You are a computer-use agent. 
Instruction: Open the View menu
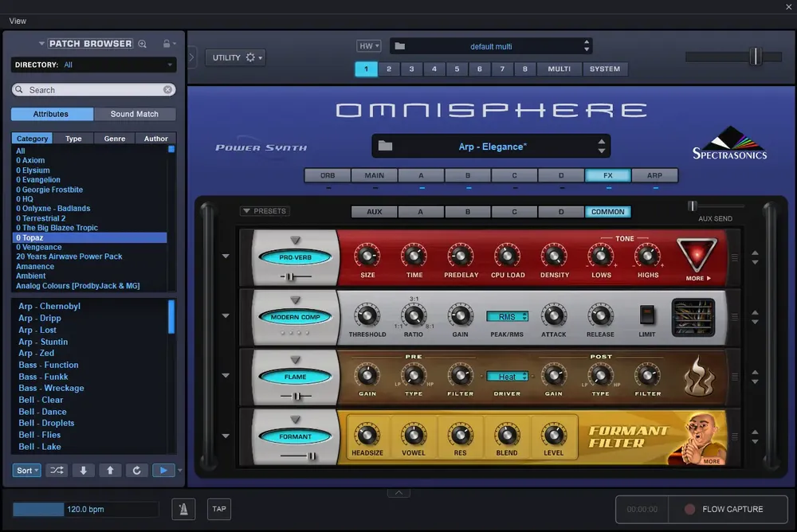18,21
